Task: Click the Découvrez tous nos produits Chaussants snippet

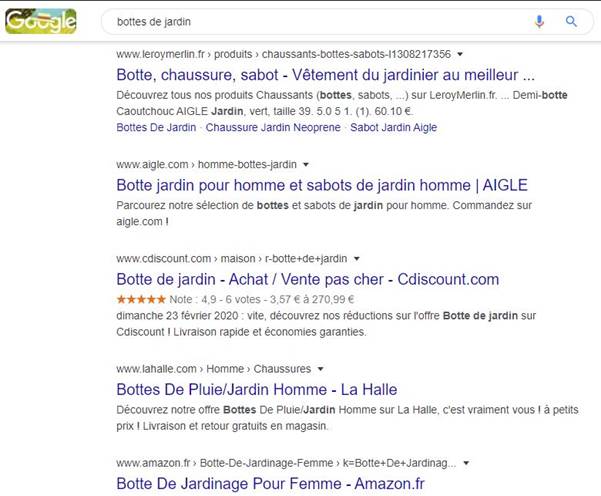Action: pos(342,103)
